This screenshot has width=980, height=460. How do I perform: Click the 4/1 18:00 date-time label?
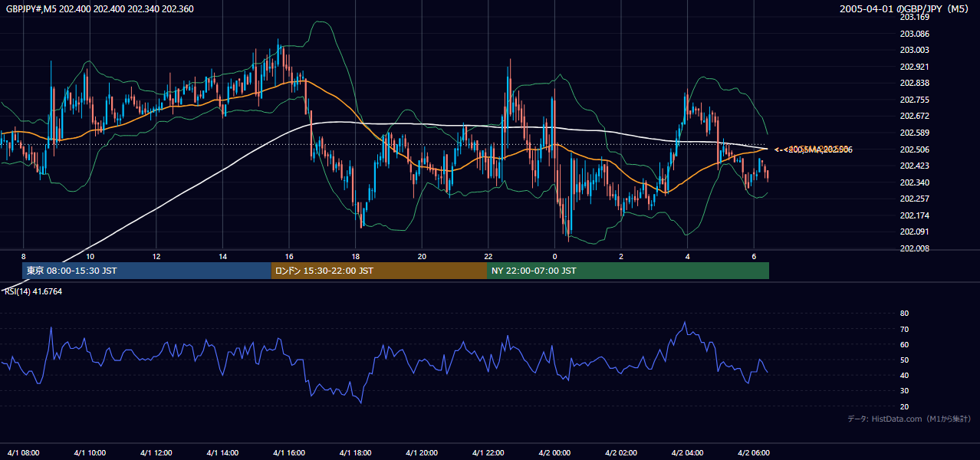tap(355, 452)
